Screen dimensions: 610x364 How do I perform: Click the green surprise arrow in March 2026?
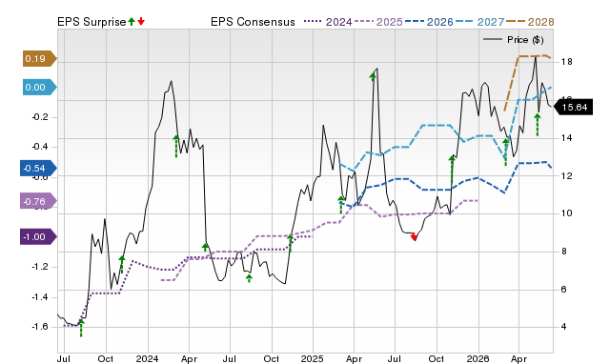[506, 152]
